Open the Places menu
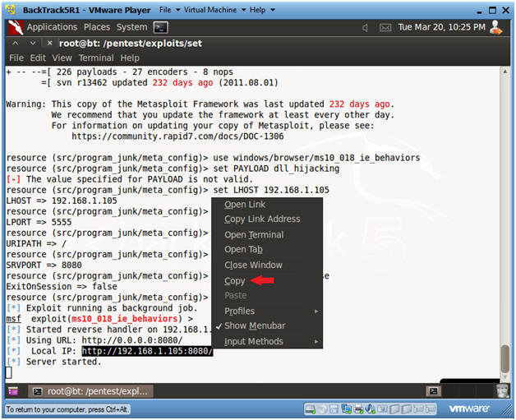The image size is (516, 420). pos(97,27)
